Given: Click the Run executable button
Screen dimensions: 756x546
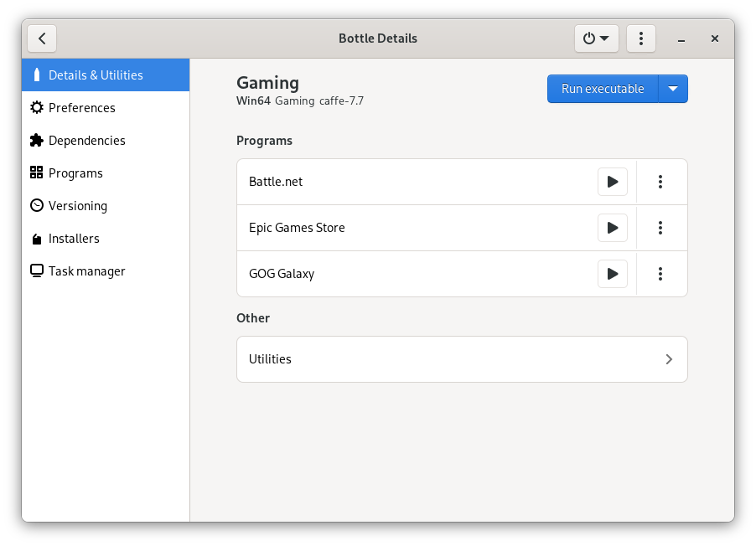Looking at the screenshot, I should [x=603, y=89].
